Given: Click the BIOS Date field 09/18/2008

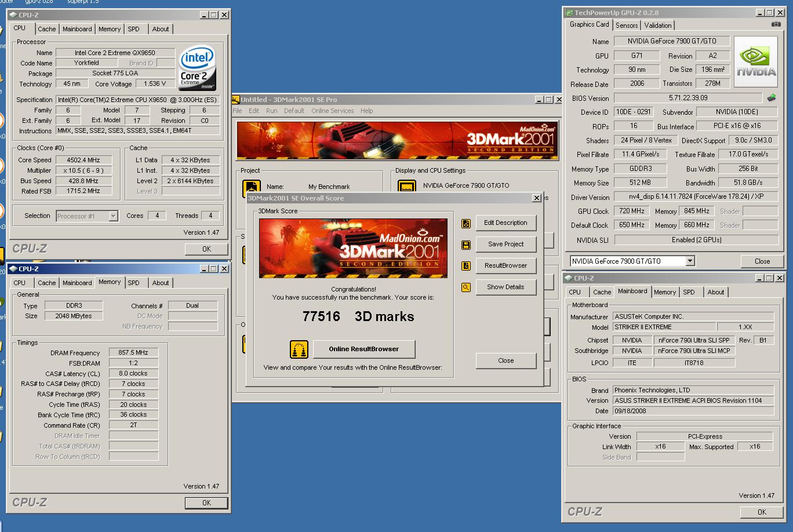Looking at the screenshot, I should [693, 411].
